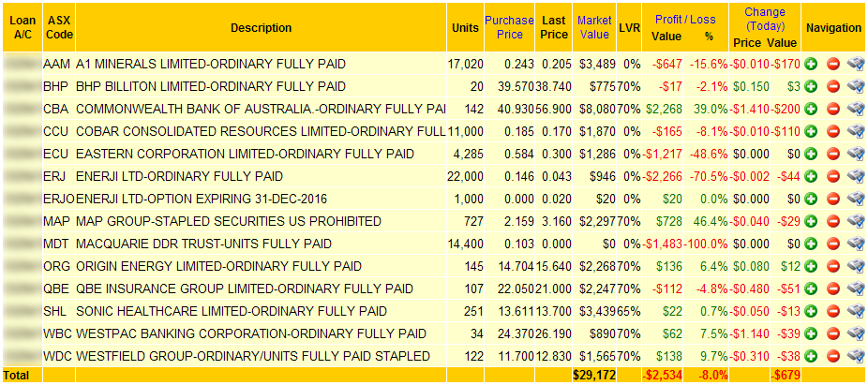The height and width of the screenshot is (385, 868).
Task: Click the red minus icon for BHP Billiton
Action: pos(833,87)
